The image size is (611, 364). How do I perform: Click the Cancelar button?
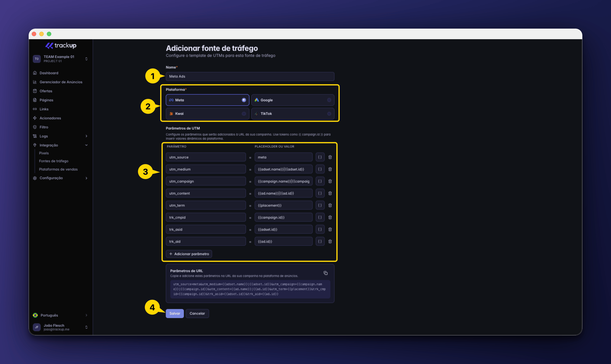(x=197, y=313)
